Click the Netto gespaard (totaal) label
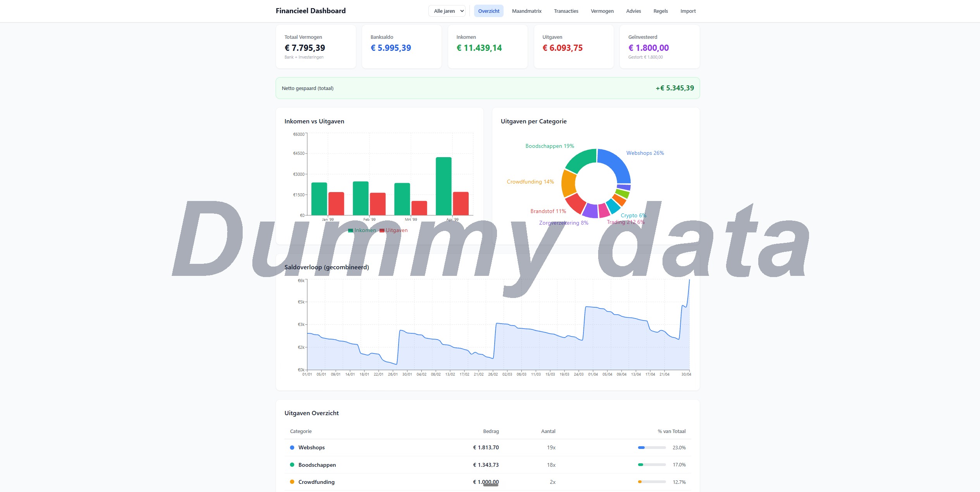The width and height of the screenshot is (980, 492). tap(307, 88)
